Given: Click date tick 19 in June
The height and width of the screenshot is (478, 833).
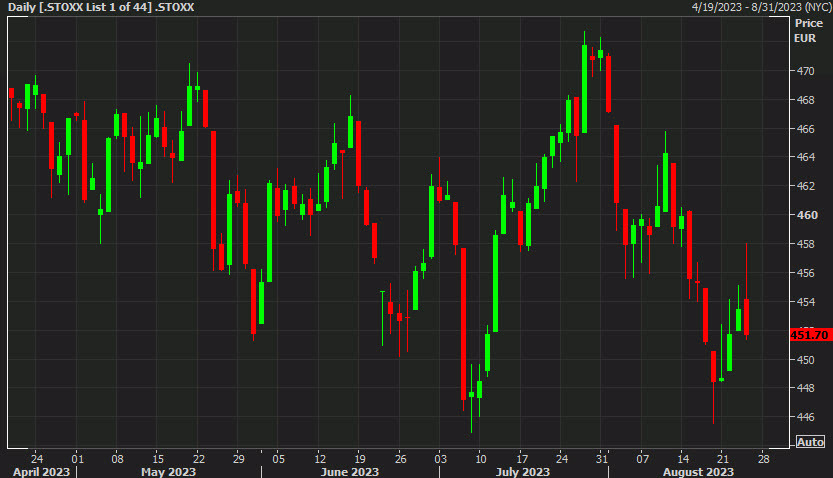Looking at the screenshot, I should click(x=360, y=459).
